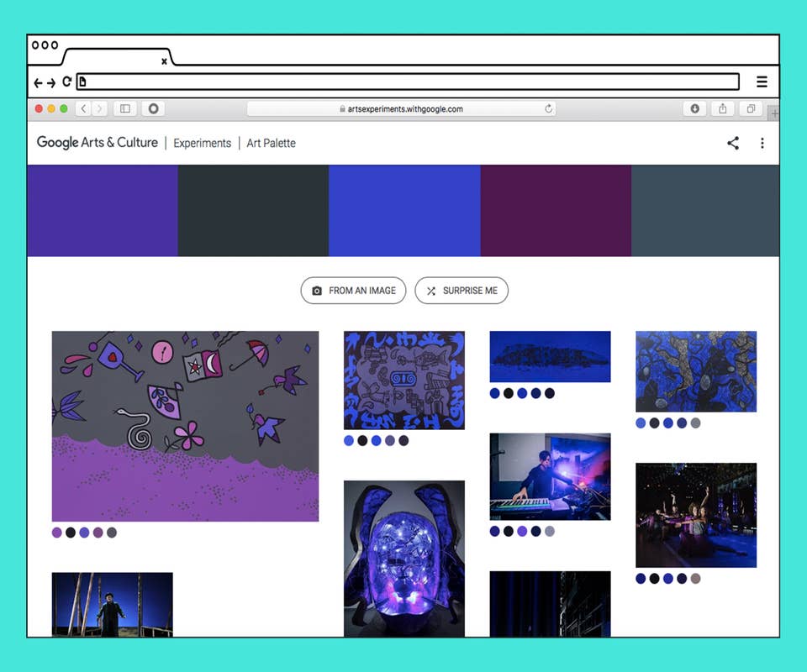Click the Safari share toolbar button
The height and width of the screenshot is (672, 807).
pos(723,108)
